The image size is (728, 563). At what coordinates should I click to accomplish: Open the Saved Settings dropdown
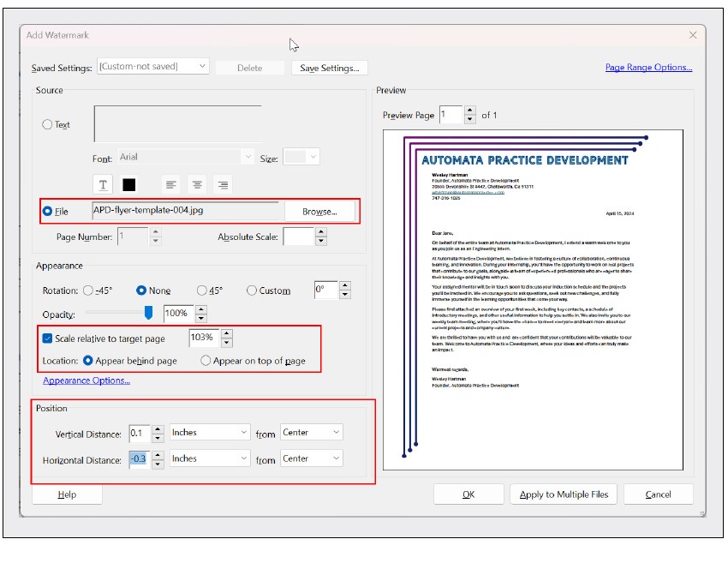[152, 67]
